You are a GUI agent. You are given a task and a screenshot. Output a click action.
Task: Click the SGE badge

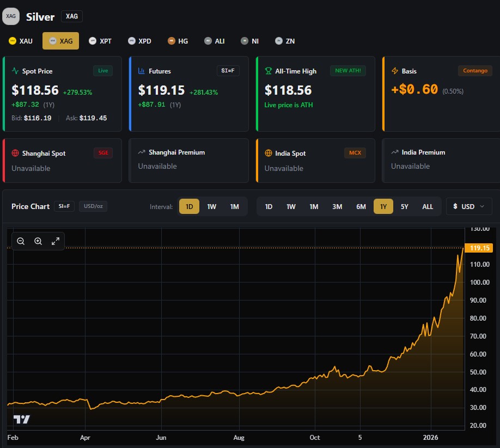[103, 153]
